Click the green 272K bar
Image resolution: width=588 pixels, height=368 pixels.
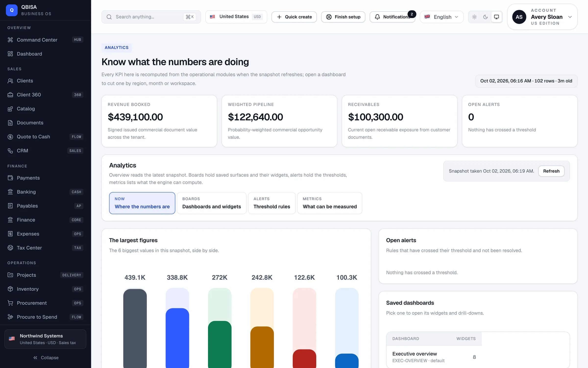[220, 344]
